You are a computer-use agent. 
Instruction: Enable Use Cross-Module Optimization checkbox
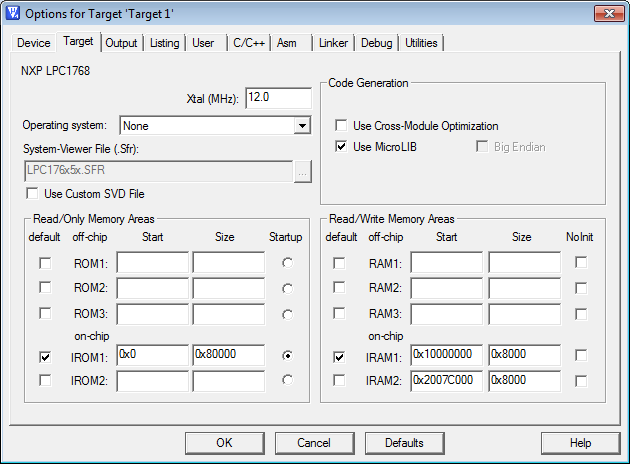[x=341, y=126]
